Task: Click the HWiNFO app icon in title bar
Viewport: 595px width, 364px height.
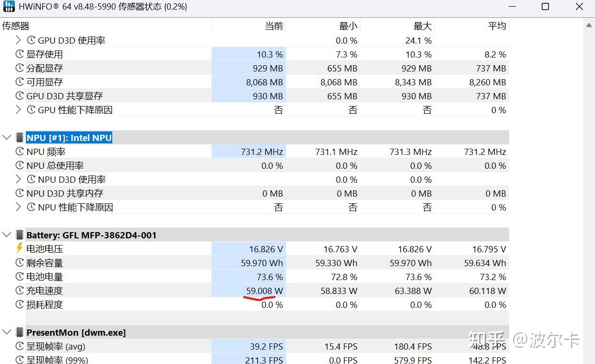Action: point(9,7)
